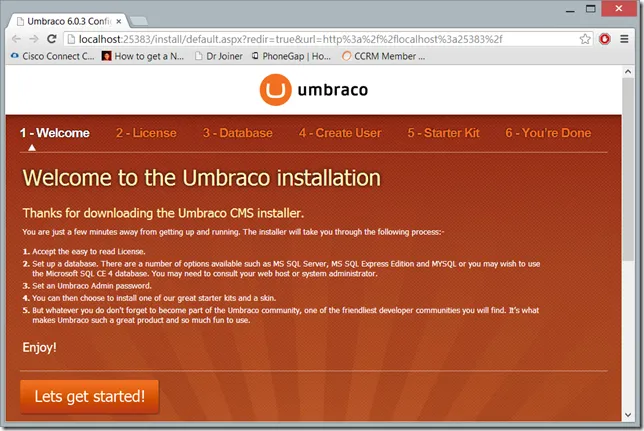Screen dimensions: 644x431
Task: Bookmark page with the star icon
Action: (x=585, y=39)
